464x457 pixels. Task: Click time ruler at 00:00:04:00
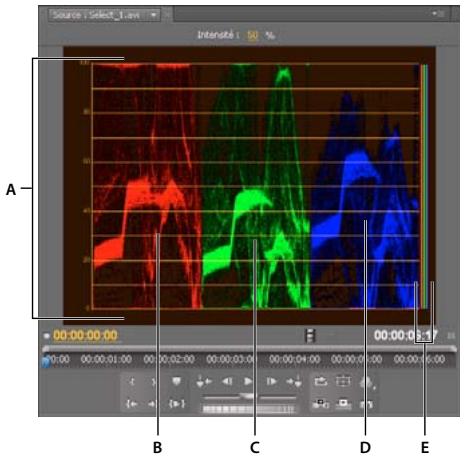(294, 359)
